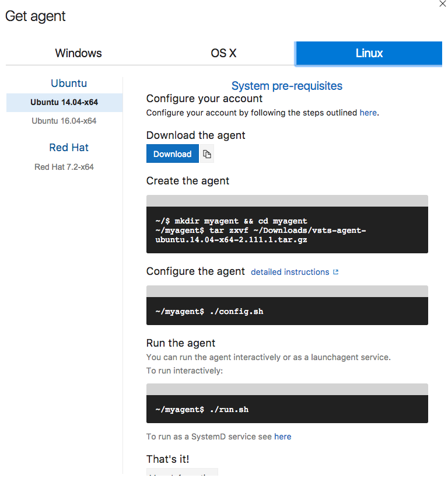Switch to the Windows tab

coord(78,53)
